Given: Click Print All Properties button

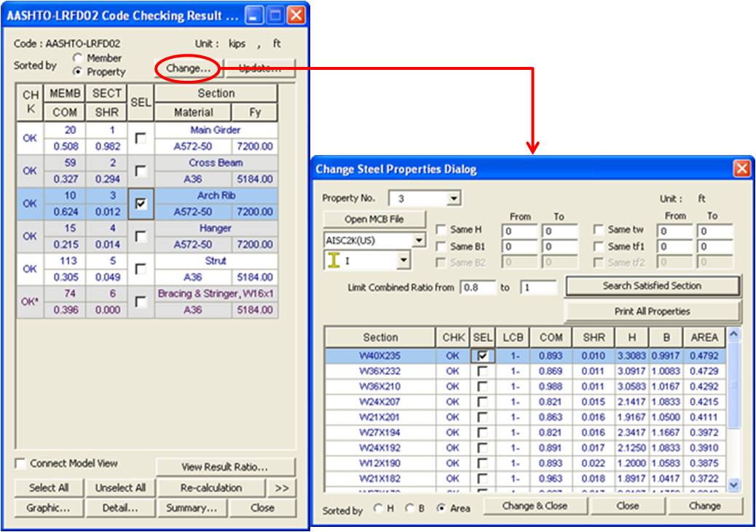Looking at the screenshot, I should pyautogui.click(x=652, y=311).
